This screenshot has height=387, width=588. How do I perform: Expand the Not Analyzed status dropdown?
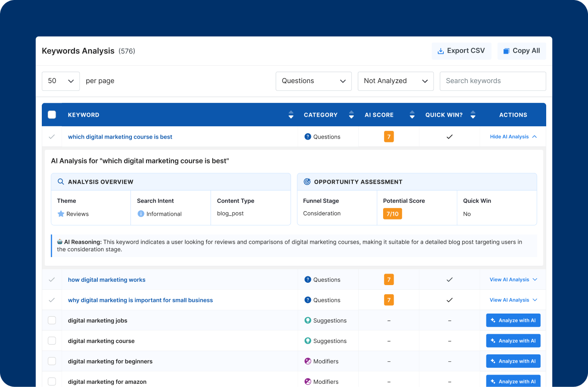coord(396,81)
